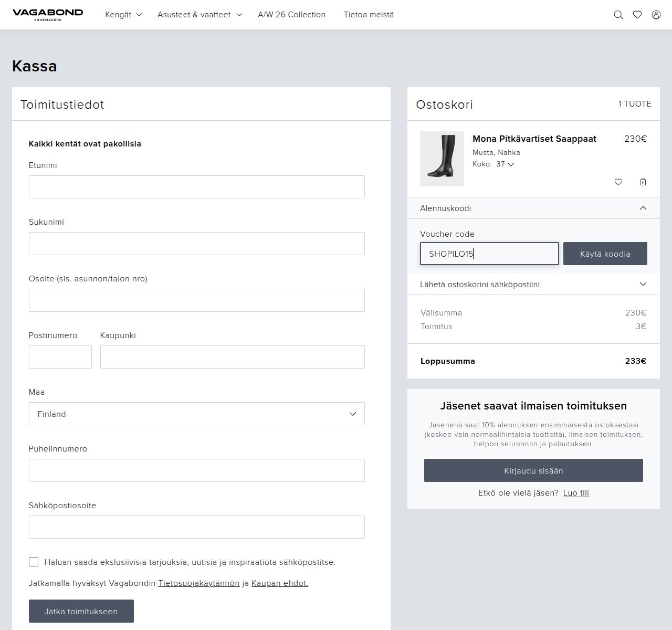Expand Lähetä ostoskorini sähköpostiini section
Screen dimensions: 672x630
click(x=533, y=285)
